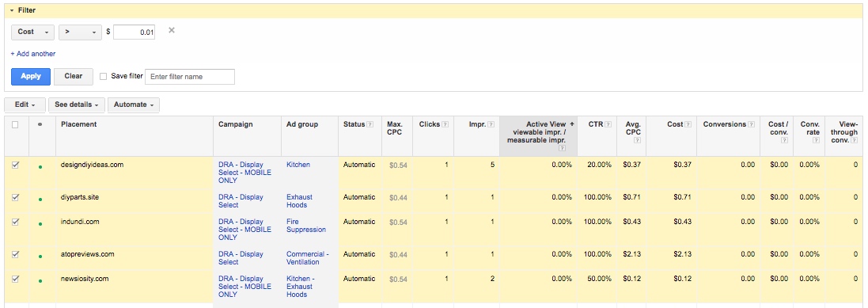Sort table by Cost column header
Viewport: 868px width, 308px height.
(675, 124)
